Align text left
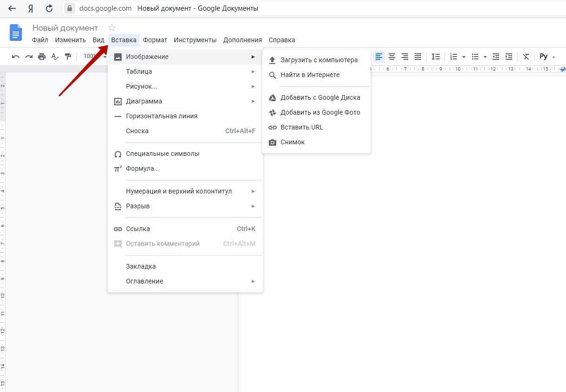This screenshot has width=566, height=392. tap(379, 57)
